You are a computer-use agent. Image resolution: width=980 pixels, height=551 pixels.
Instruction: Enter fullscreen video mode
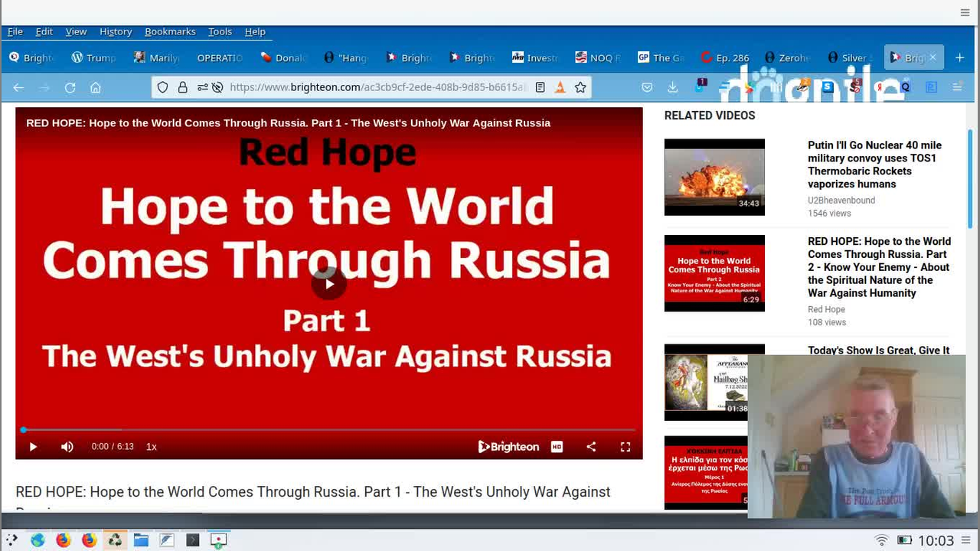626,447
